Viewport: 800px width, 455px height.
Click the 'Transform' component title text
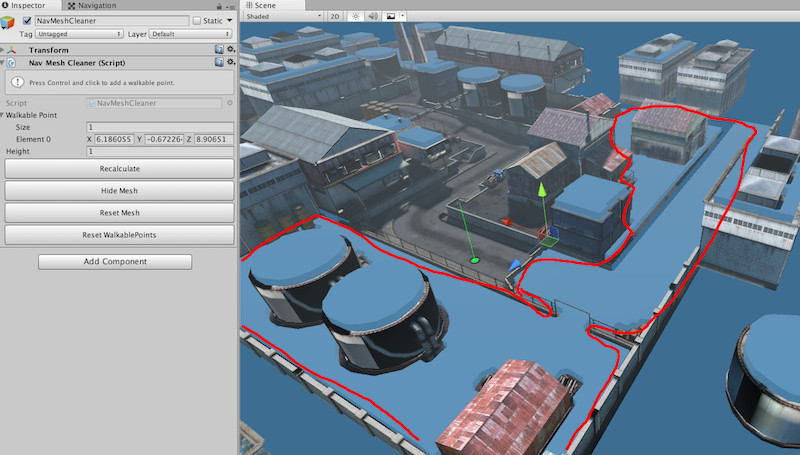pyautogui.click(x=48, y=50)
